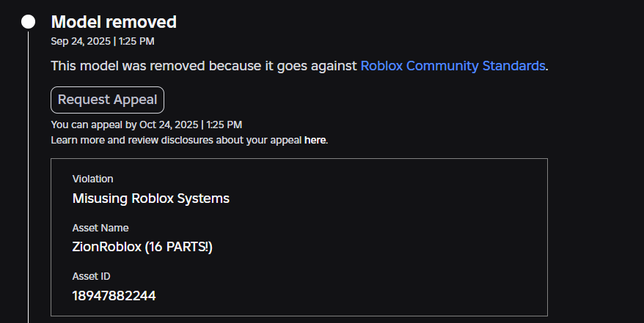The height and width of the screenshot is (323, 644).
Task: Click the Asset Name label
Action: (x=100, y=228)
